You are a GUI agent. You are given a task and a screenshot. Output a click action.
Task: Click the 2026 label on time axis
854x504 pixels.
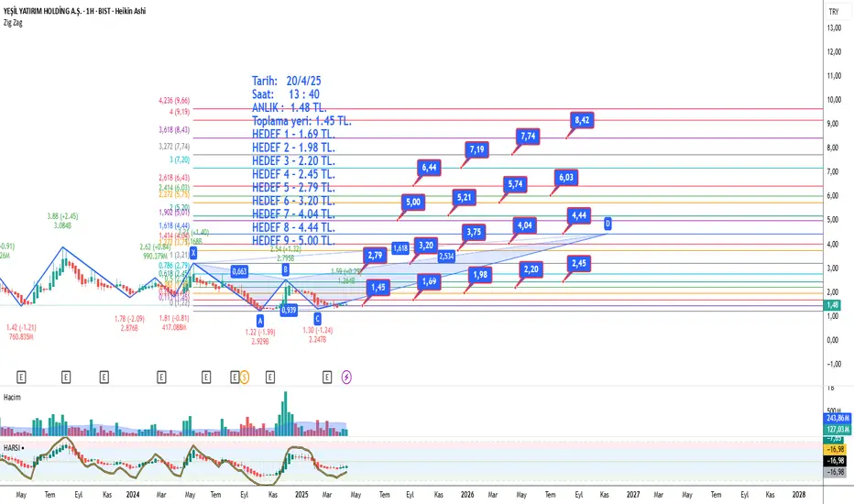pos(466,495)
